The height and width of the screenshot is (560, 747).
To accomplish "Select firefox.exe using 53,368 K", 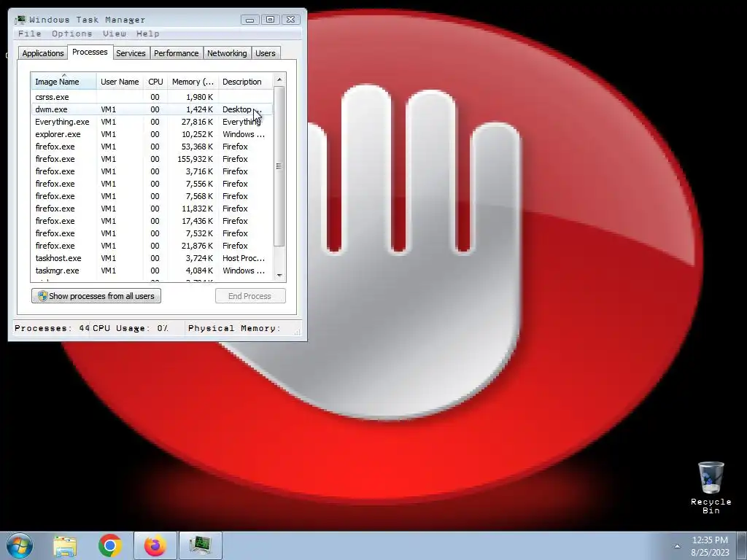I will [x=152, y=146].
